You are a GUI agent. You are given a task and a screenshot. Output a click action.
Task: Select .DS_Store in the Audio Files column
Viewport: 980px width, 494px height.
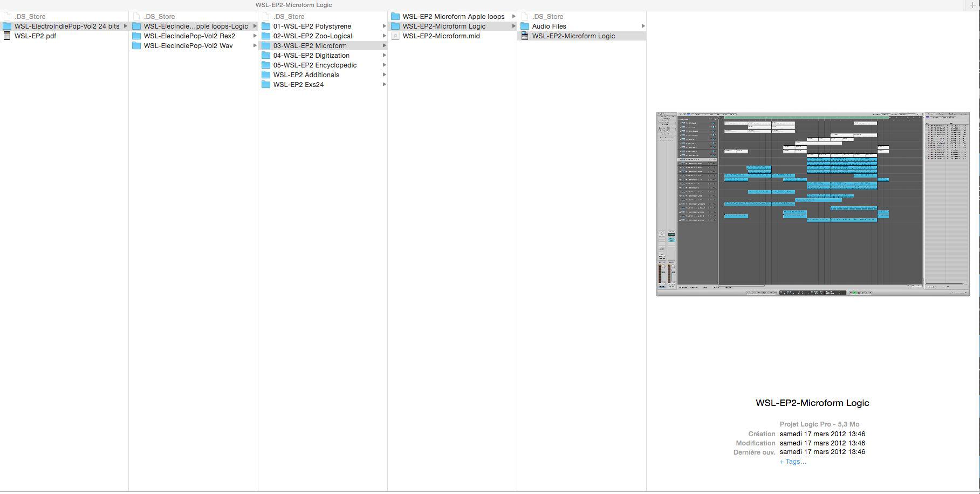pyautogui.click(x=547, y=16)
